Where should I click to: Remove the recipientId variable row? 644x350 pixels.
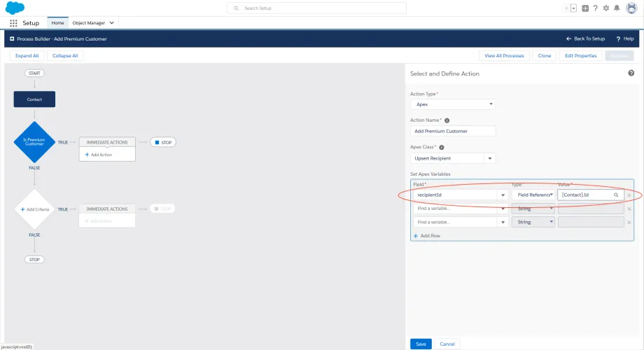click(x=629, y=195)
